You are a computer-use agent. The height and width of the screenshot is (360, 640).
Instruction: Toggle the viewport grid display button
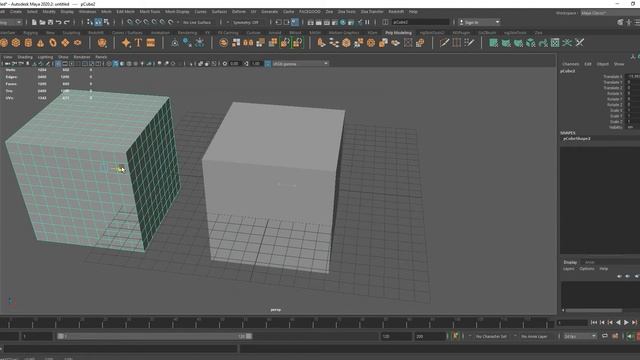pyautogui.click(x=58, y=64)
